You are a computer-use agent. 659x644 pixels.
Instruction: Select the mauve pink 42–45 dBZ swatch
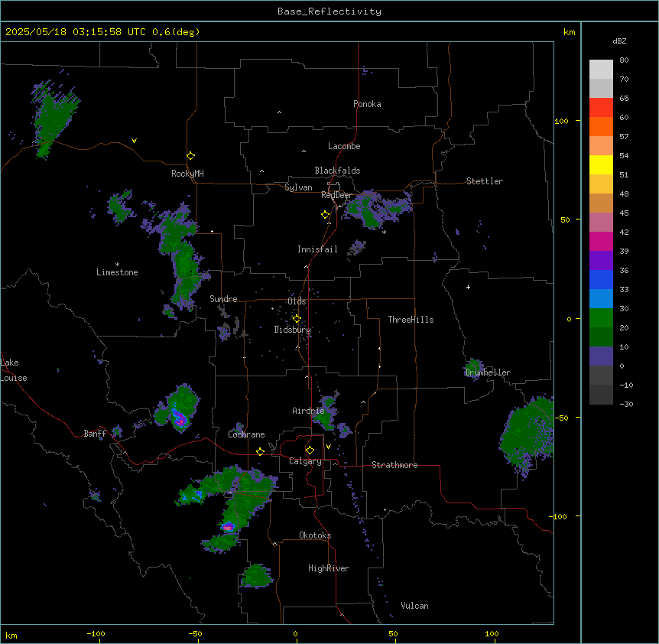pyautogui.click(x=601, y=223)
